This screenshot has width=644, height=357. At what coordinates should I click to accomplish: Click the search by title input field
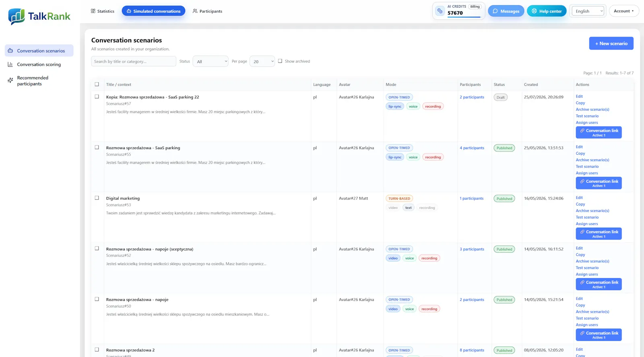coord(134,61)
